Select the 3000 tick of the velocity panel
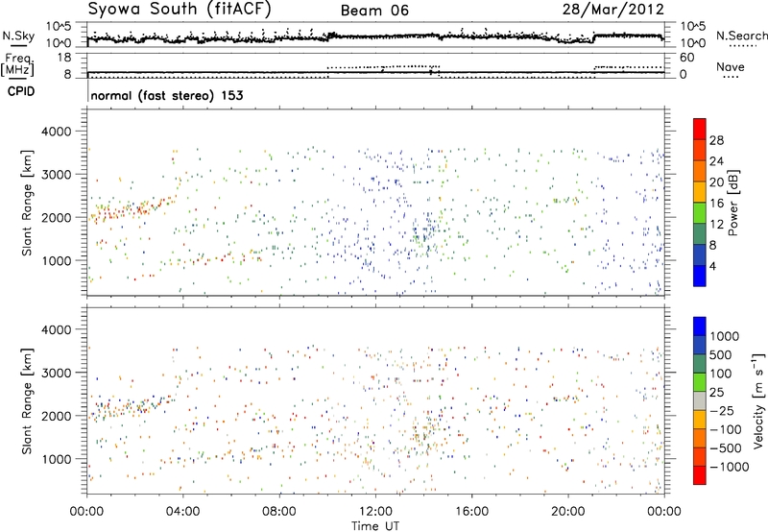 click(x=57, y=373)
